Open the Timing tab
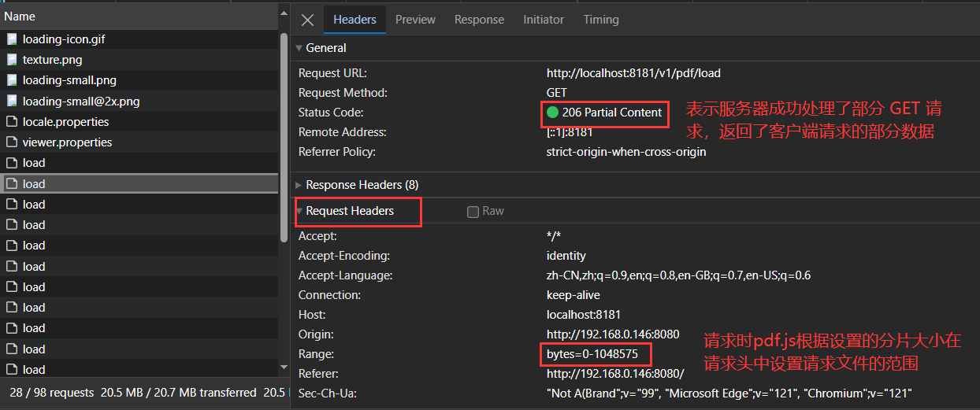The width and height of the screenshot is (980, 410). click(x=601, y=20)
